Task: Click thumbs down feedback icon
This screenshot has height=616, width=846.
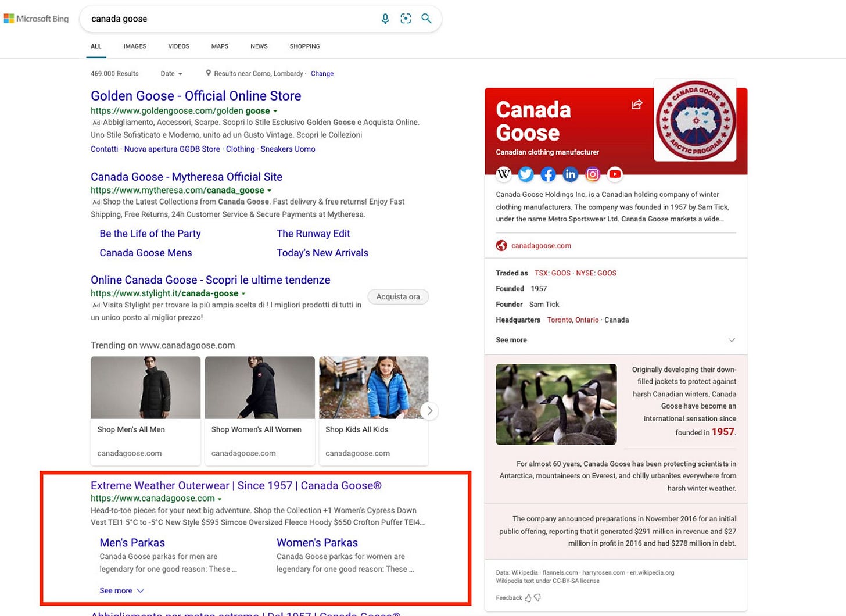Action: (537, 597)
